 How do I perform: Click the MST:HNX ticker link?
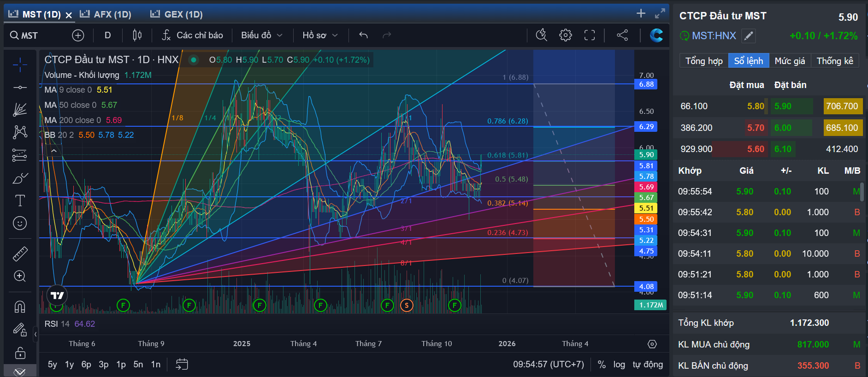pyautogui.click(x=714, y=35)
